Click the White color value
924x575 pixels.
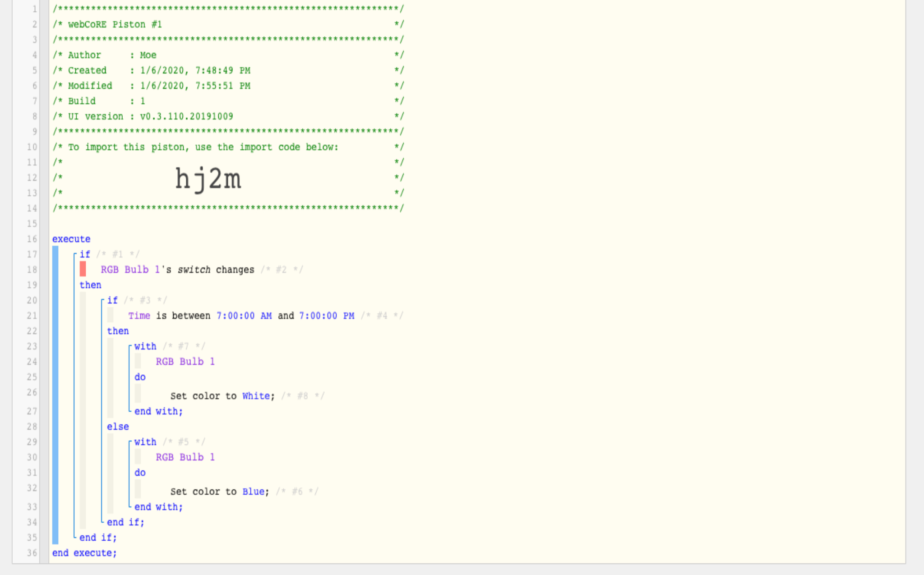[x=256, y=396]
